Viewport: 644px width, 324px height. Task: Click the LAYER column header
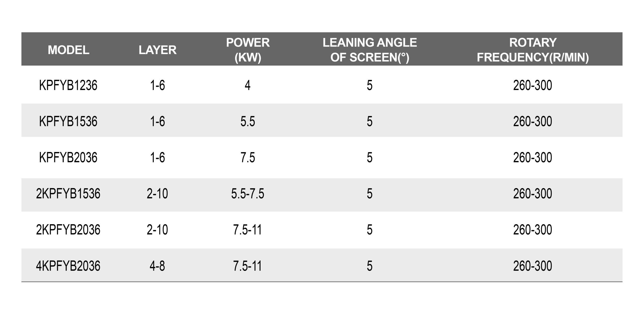point(157,50)
